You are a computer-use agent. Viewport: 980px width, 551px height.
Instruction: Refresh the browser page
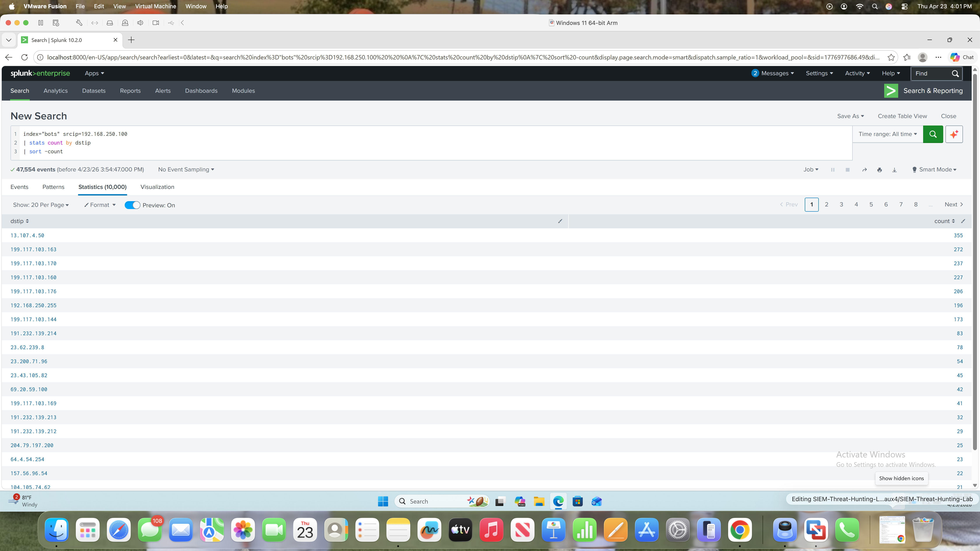click(24, 58)
